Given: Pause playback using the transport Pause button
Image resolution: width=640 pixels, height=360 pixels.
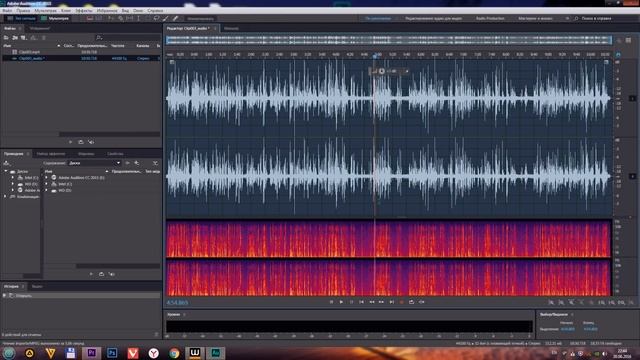Looking at the screenshot, I should point(351,302).
